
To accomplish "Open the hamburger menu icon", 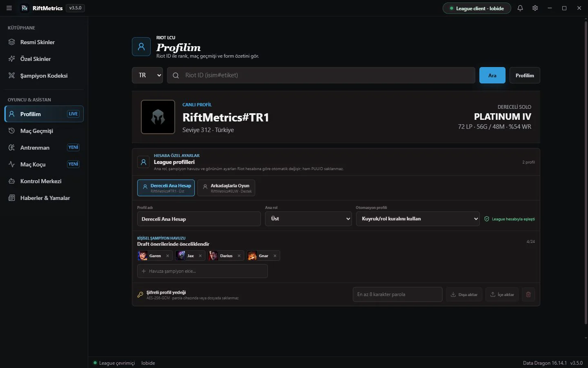I will click(x=9, y=8).
